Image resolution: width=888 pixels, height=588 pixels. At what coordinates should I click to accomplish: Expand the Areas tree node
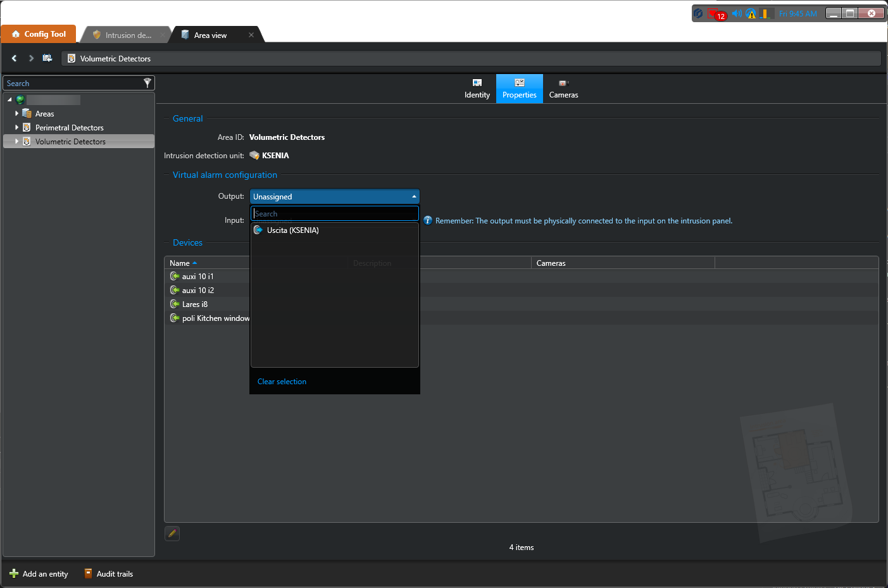16,113
